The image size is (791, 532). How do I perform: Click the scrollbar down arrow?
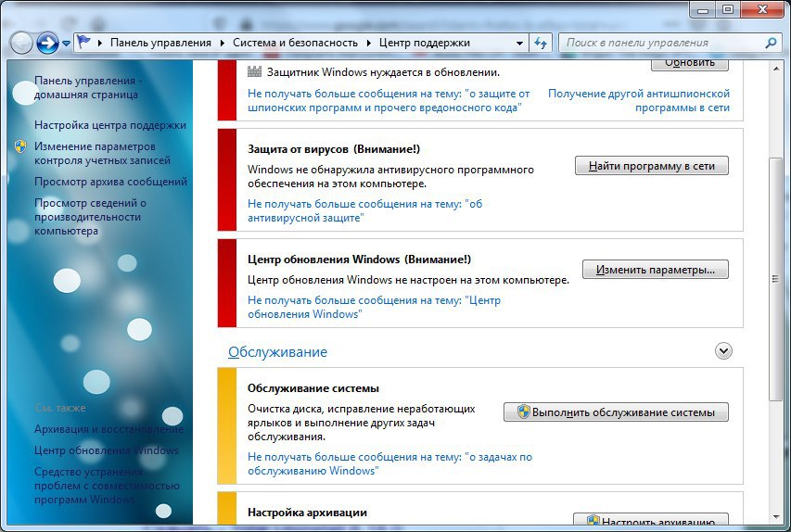[775, 517]
